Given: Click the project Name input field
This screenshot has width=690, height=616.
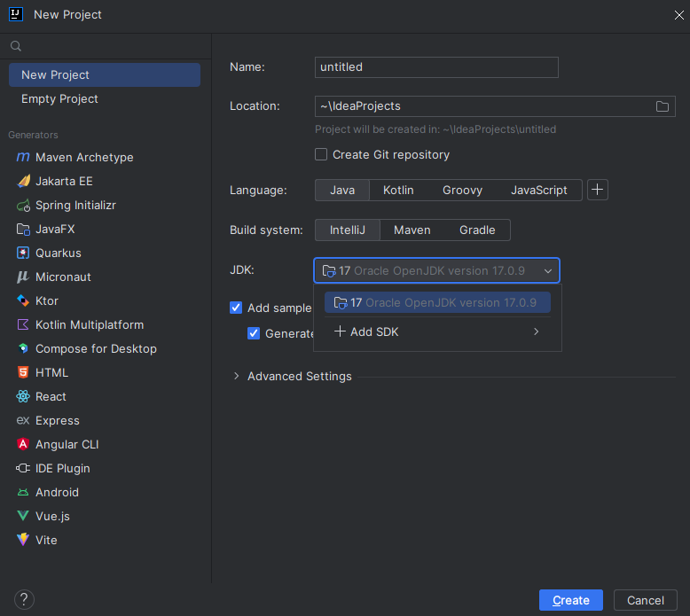Looking at the screenshot, I should (436, 67).
